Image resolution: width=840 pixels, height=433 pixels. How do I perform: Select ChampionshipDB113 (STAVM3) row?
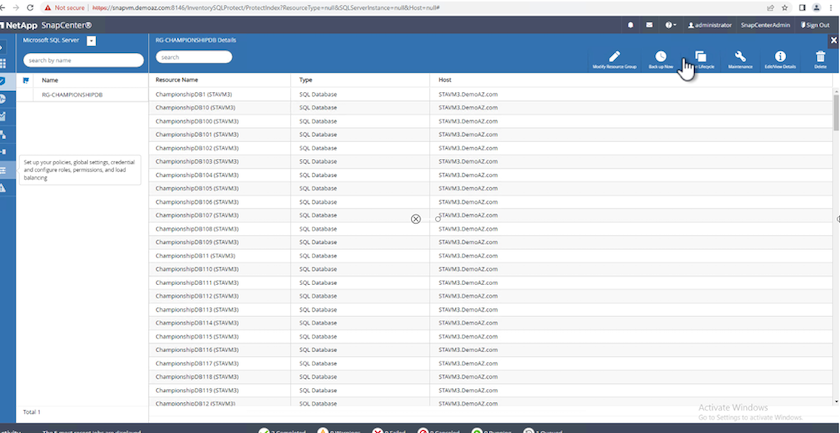coord(490,310)
